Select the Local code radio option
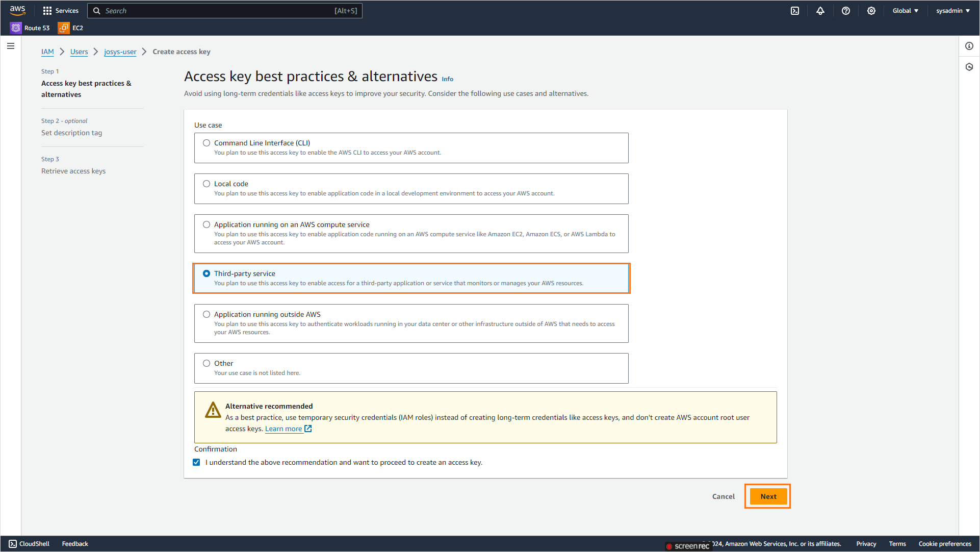 [x=207, y=184]
